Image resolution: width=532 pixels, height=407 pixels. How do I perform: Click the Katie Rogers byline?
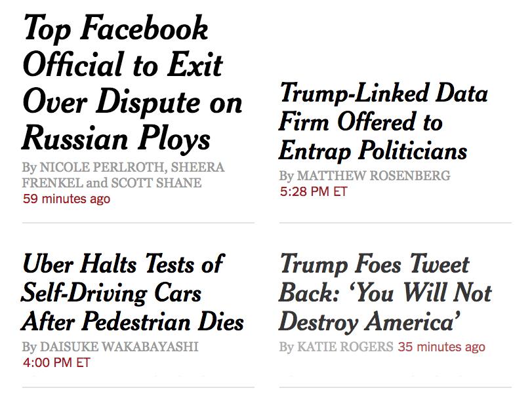click(x=345, y=347)
